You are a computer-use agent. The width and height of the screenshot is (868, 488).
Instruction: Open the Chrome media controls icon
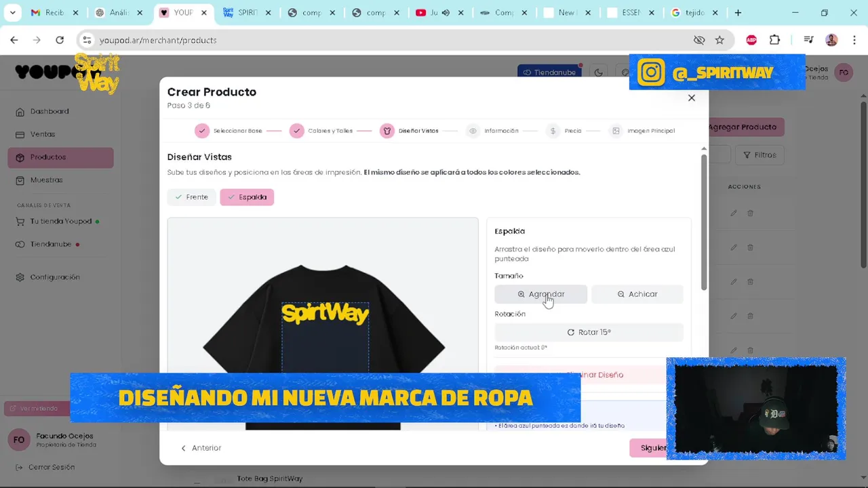click(x=808, y=40)
